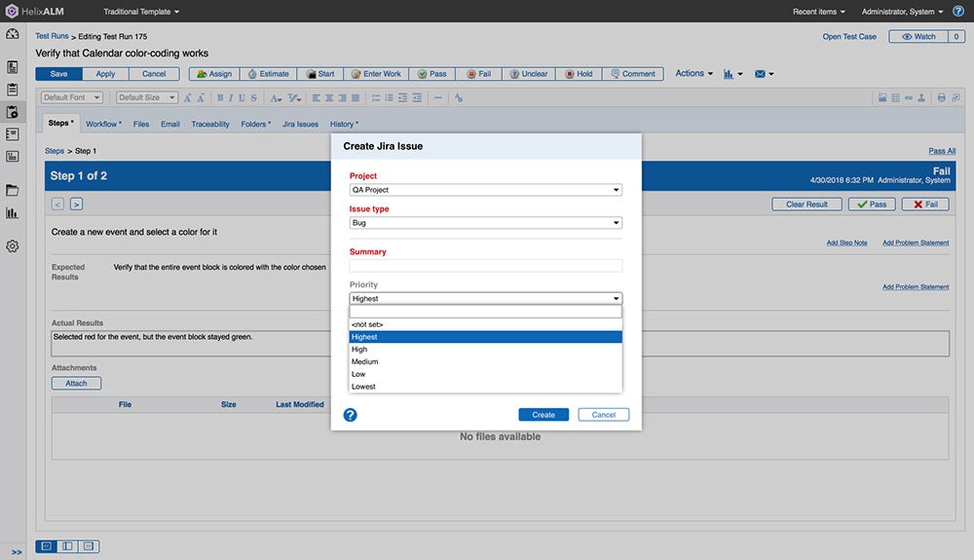
Task: Align text left
Action: (x=317, y=98)
